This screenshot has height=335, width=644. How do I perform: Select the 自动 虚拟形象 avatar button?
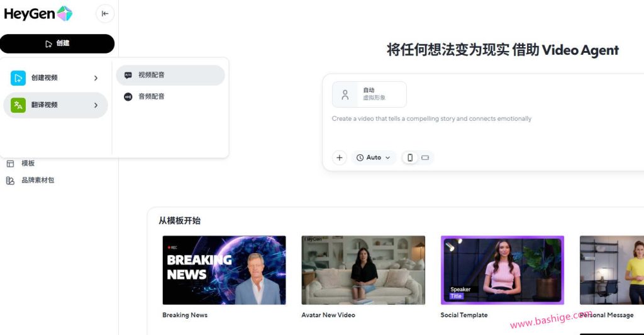(x=369, y=94)
